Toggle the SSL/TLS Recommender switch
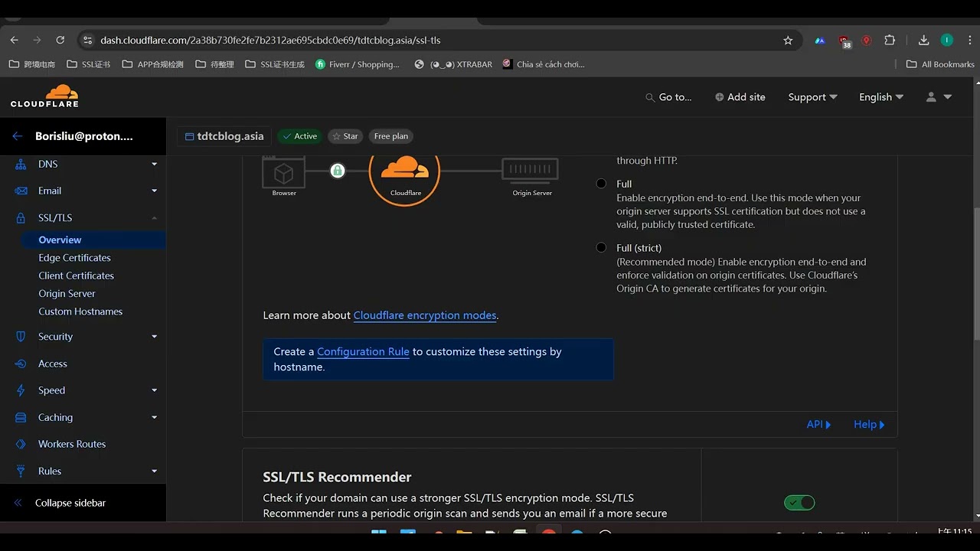The height and width of the screenshot is (551, 980). [799, 503]
